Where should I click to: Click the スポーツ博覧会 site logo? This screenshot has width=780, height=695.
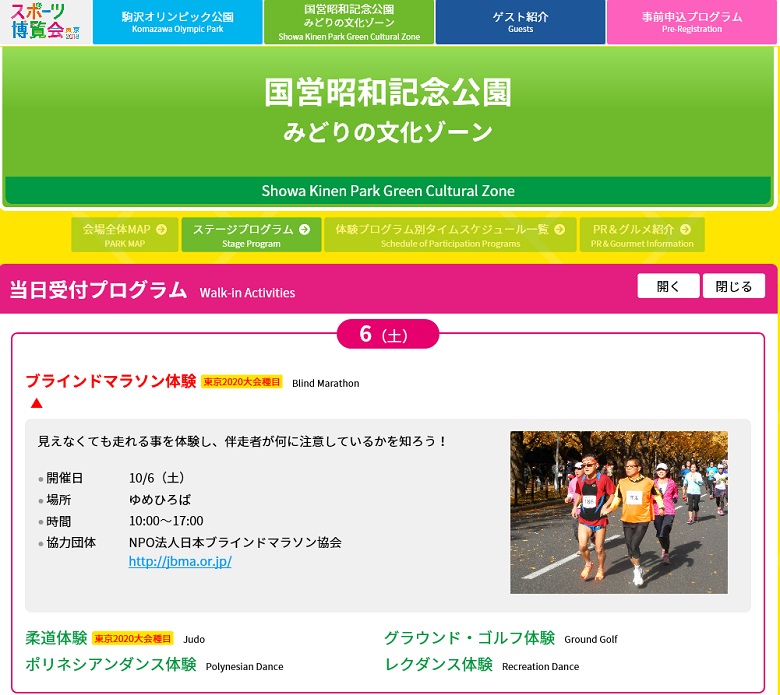[x=45, y=22]
